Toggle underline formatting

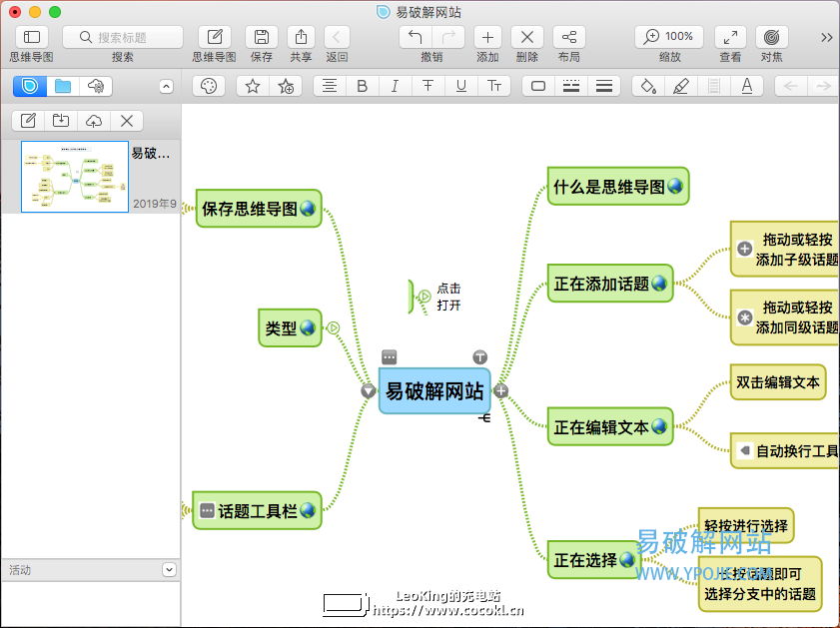point(460,86)
